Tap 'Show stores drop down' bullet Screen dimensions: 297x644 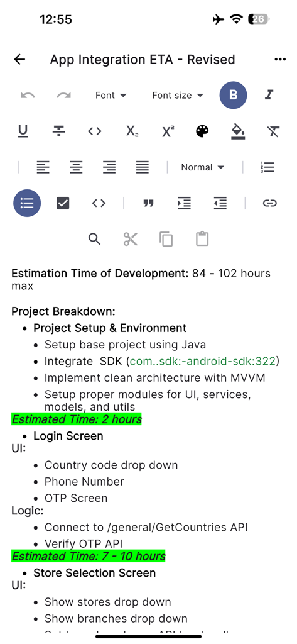point(107,602)
